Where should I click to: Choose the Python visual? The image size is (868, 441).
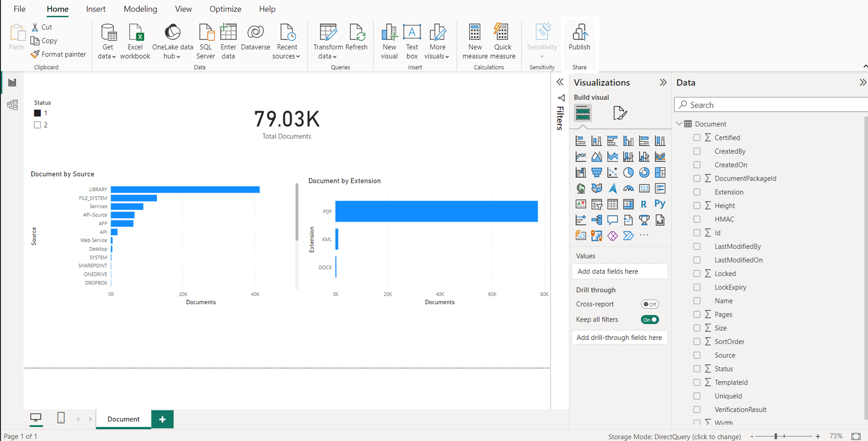coord(660,204)
